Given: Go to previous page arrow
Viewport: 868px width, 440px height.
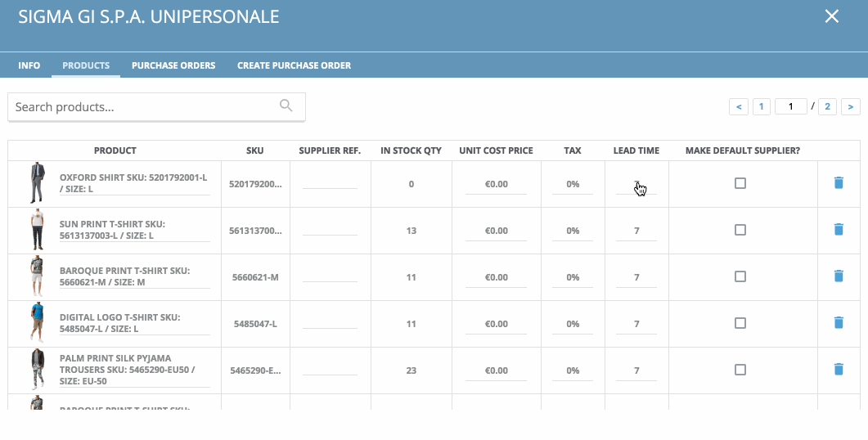Looking at the screenshot, I should click(x=739, y=106).
